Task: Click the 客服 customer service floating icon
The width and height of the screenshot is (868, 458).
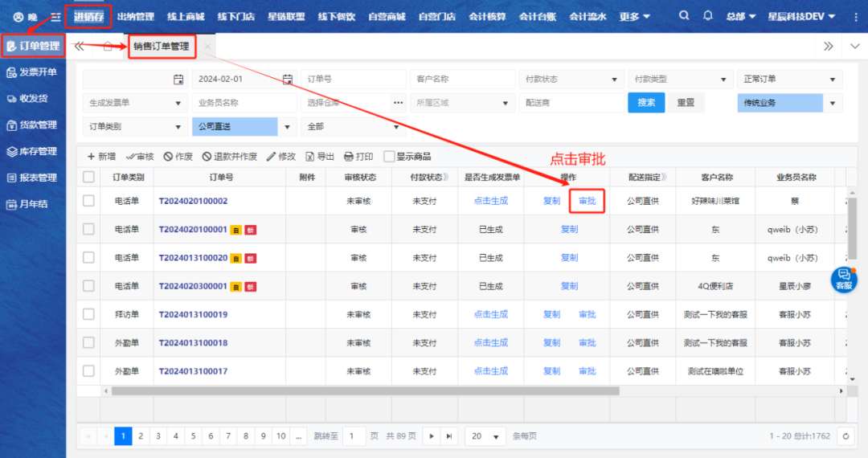Action: tap(844, 280)
